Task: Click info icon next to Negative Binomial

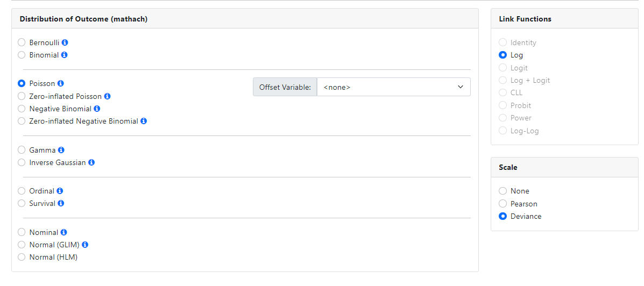Action: (x=97, y=109)
